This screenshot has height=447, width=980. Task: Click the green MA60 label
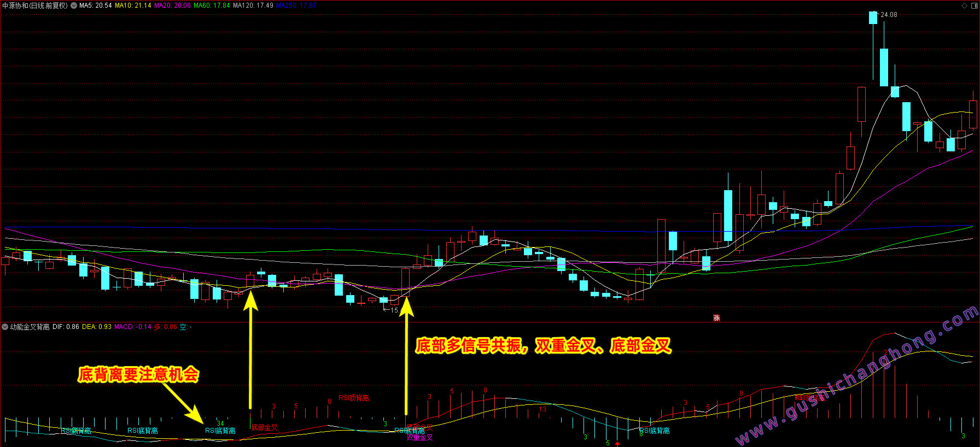point(212,5)
